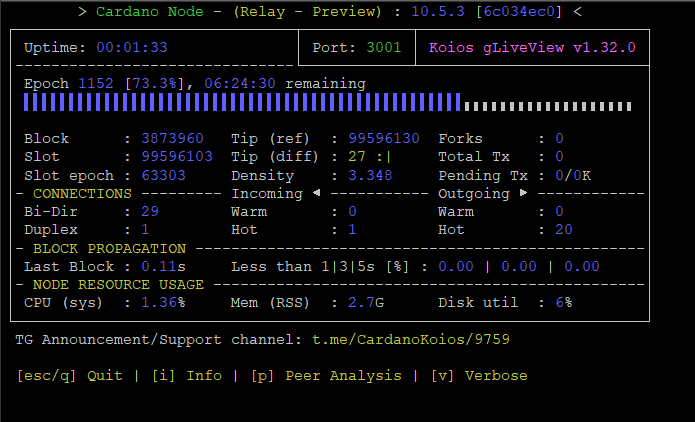Click the leading > prompt symbol in the title

pos(81,12)
